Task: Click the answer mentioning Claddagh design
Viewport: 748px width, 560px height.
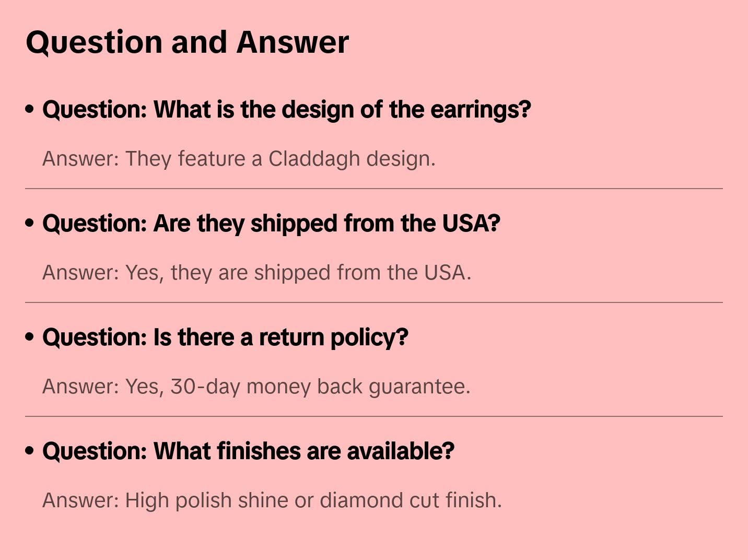Action: (239, 159)
